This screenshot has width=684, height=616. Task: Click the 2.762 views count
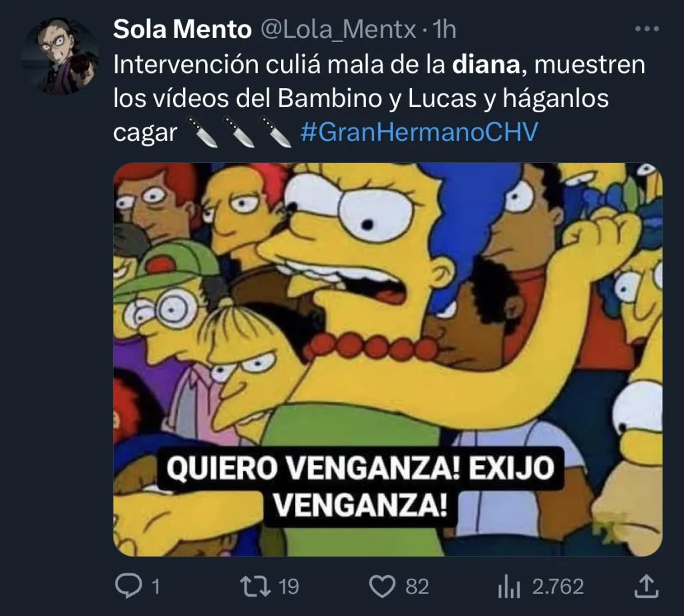coord(558,587)
